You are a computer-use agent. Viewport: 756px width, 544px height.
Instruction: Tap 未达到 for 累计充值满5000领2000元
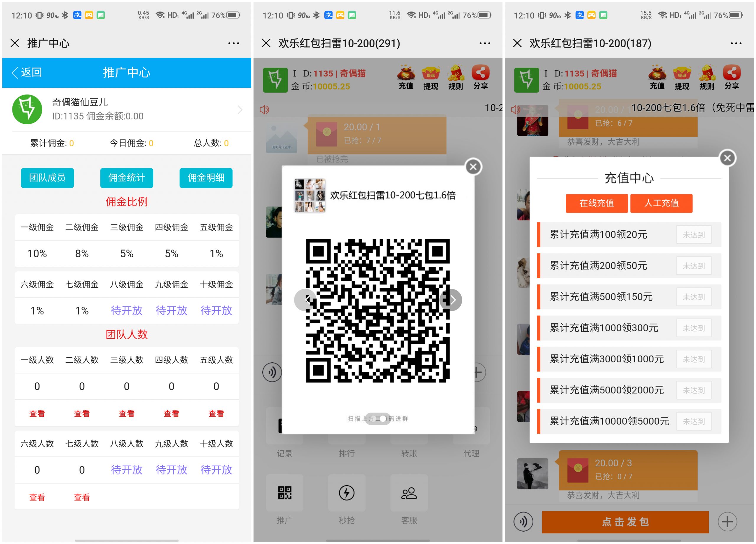(x=694, y=390)
